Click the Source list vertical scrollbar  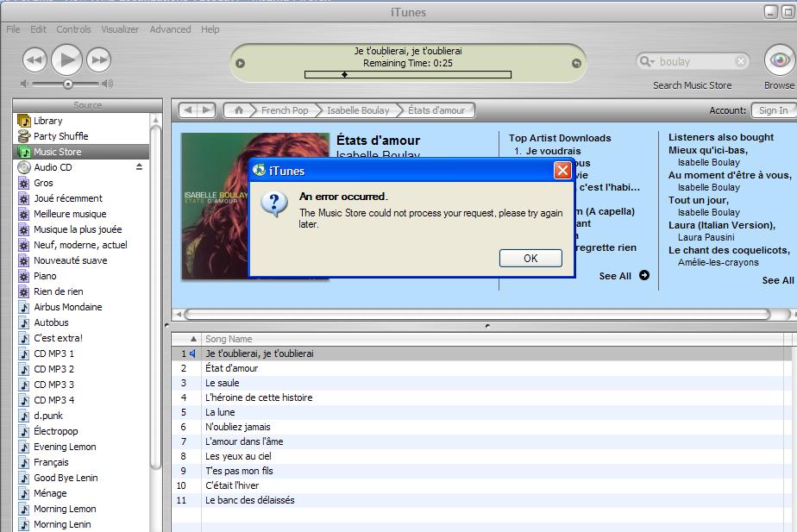156,297
